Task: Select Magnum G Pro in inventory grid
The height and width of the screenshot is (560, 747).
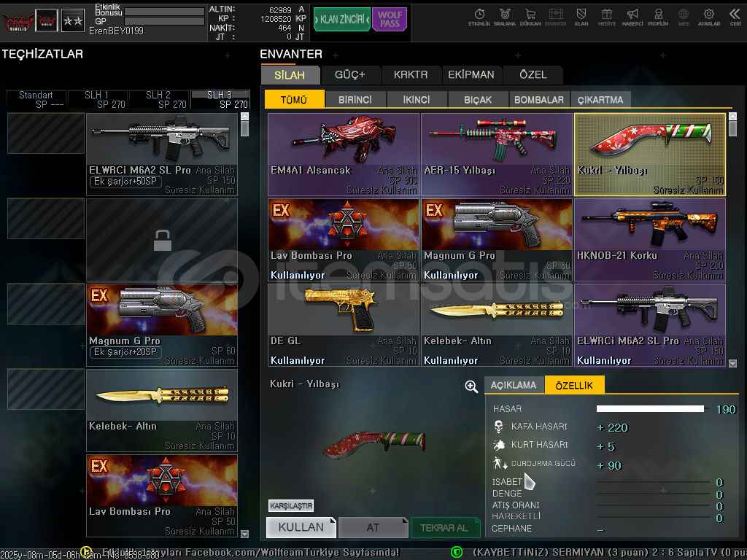Action: [496, 240]
